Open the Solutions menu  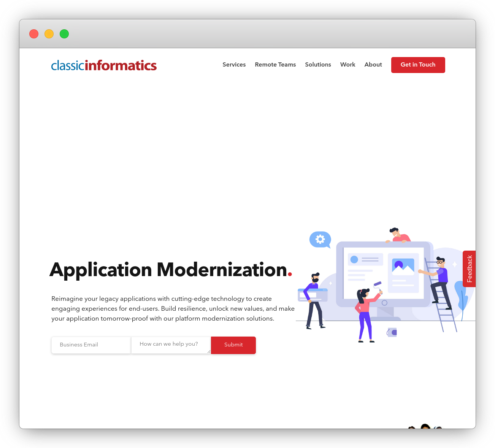point(318,65)
